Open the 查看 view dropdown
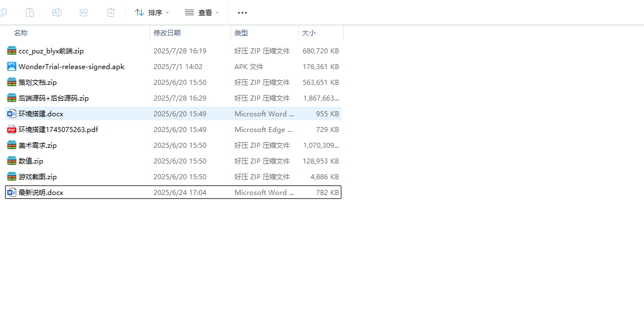This screenshot has width=644, height=322. click(202, 13)
